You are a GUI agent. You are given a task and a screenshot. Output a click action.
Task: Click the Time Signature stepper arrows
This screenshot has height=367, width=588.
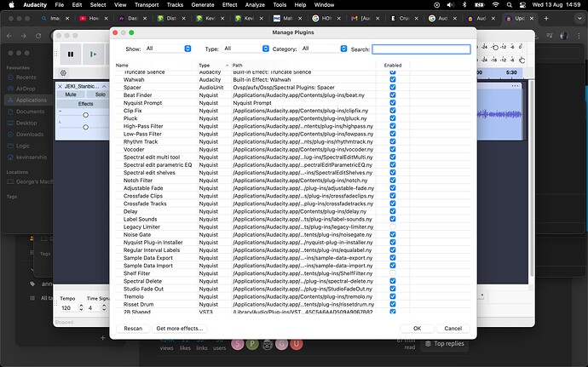tap(104, 307)
